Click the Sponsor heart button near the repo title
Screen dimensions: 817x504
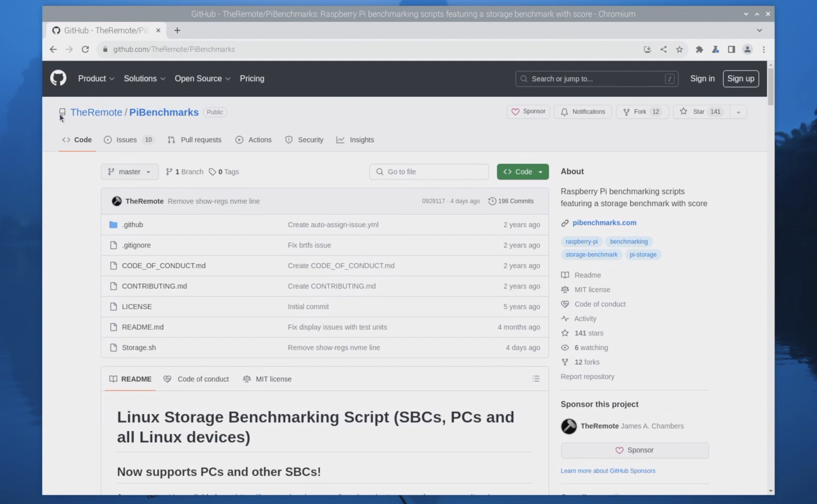pos(528,112)
